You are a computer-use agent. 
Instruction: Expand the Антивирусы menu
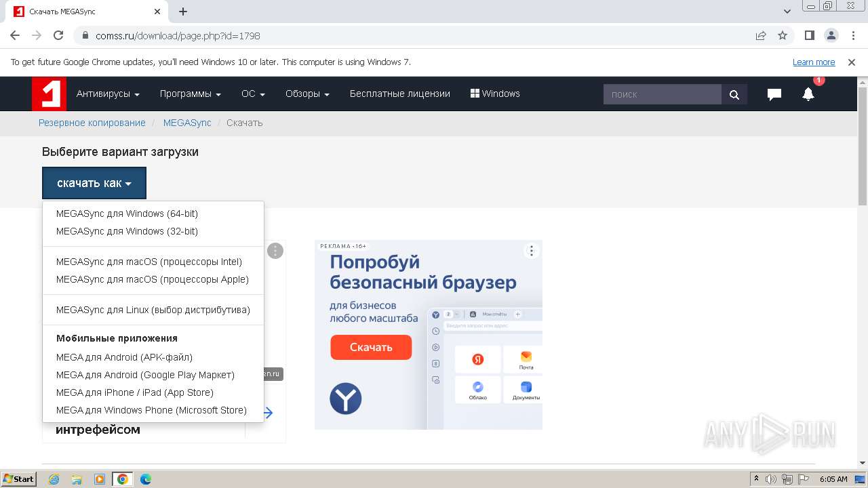coord(108,94)
